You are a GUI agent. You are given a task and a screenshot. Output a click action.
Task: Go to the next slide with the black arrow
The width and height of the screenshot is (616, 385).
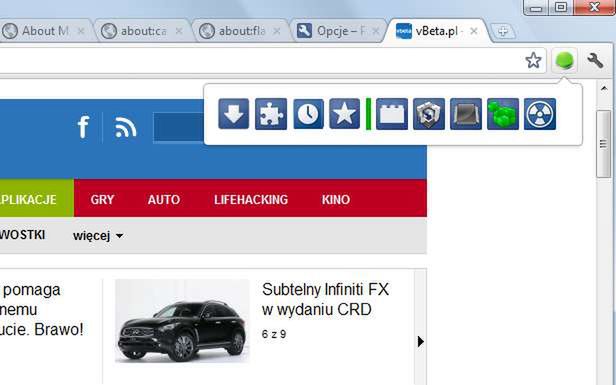tap(421, 341)
